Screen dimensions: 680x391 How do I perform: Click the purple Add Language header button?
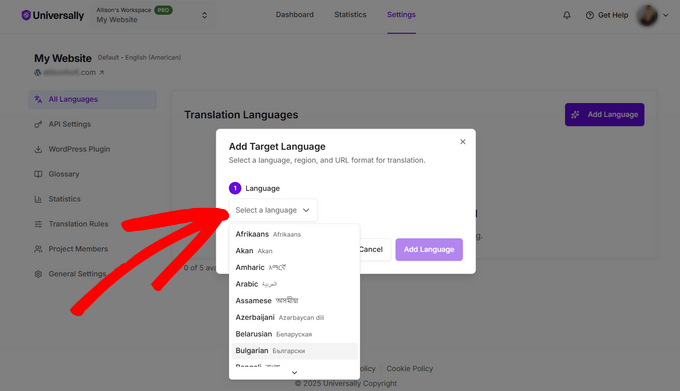605,114
